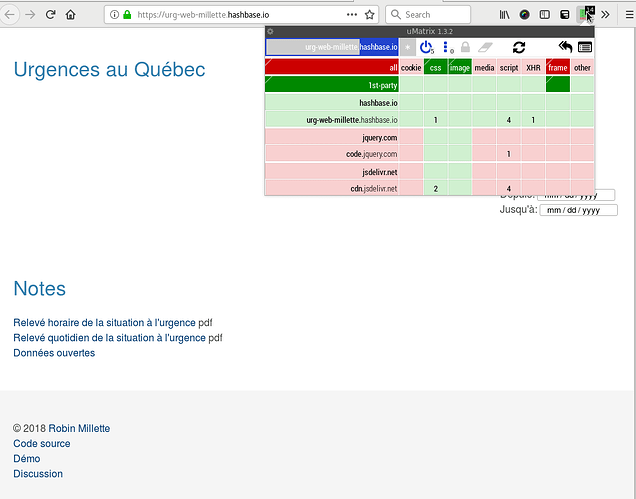Select the urg-web-millette scope selector part
Viewport: 636px width, 499px height.
[313, 47]
